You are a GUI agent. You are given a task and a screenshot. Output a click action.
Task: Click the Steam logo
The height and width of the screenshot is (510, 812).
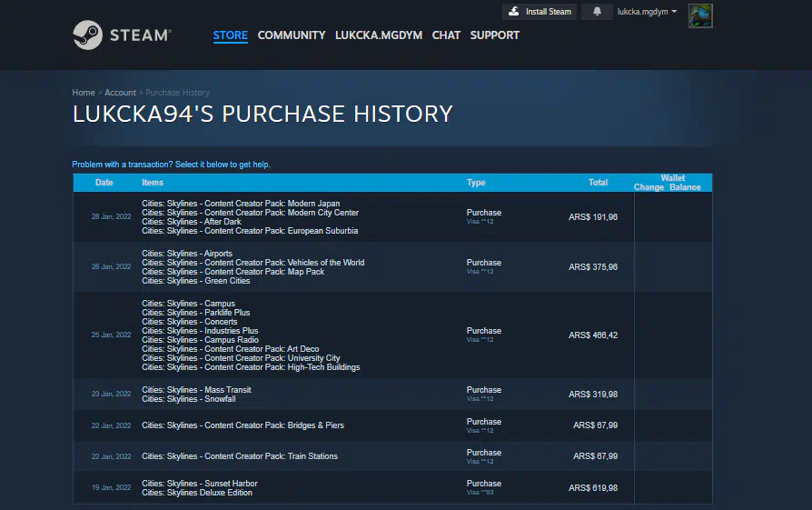123,35
